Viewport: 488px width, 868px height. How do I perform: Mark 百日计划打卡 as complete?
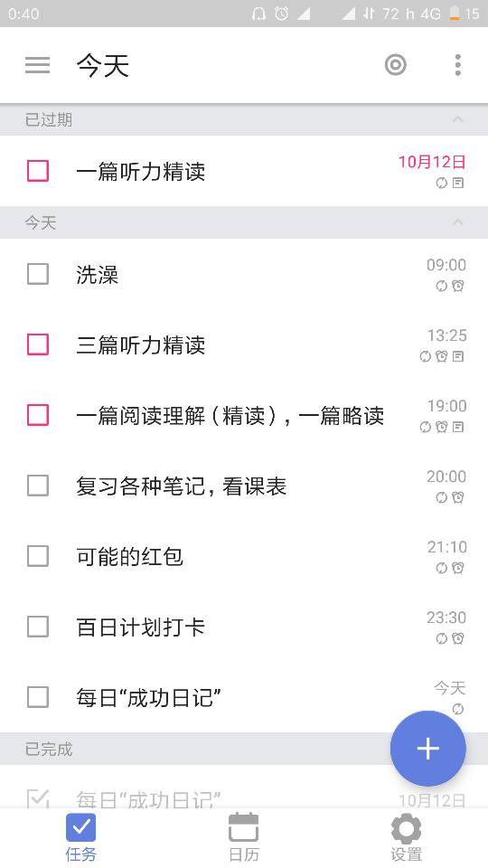click(x=38, y=627)
